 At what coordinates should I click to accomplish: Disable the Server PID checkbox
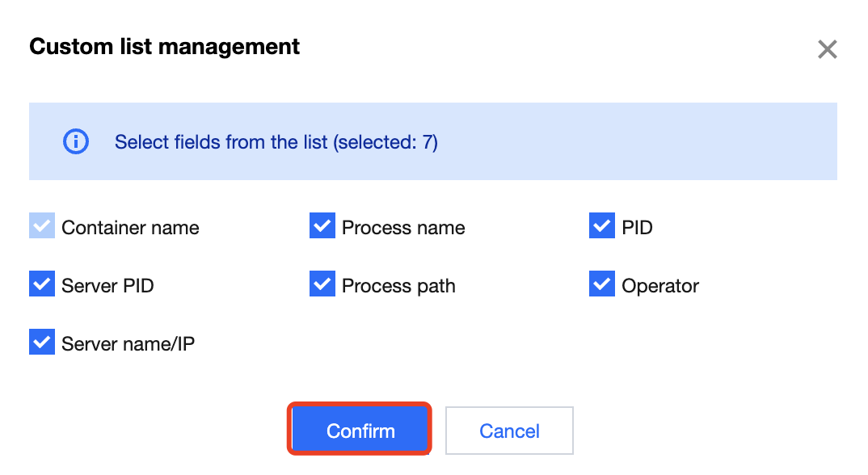click(x=42, y=284)
